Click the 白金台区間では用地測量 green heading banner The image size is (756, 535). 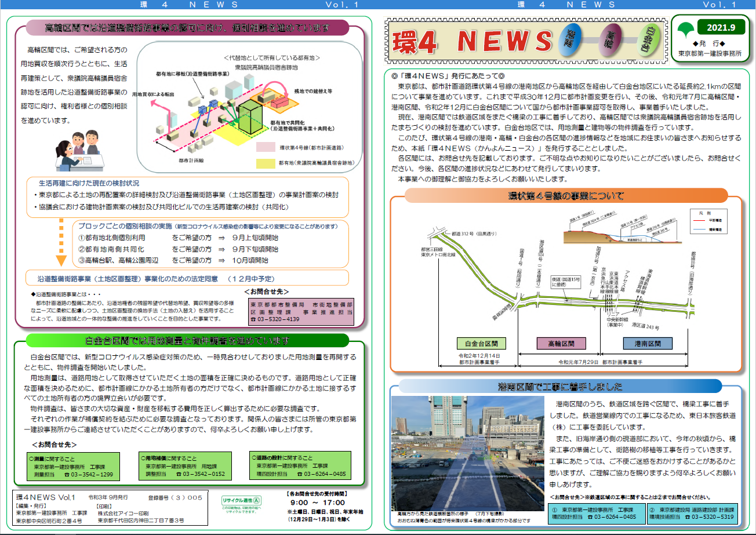(x=187, y=340)
